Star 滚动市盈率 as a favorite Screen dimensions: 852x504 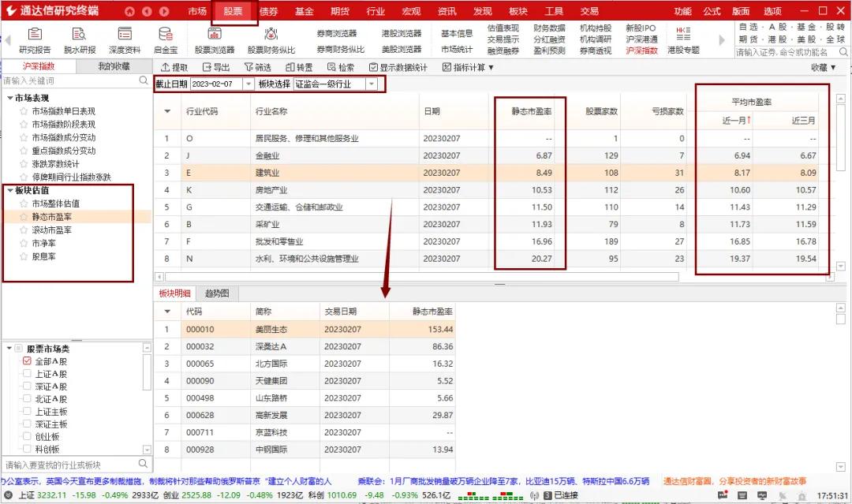click(24, 230)
